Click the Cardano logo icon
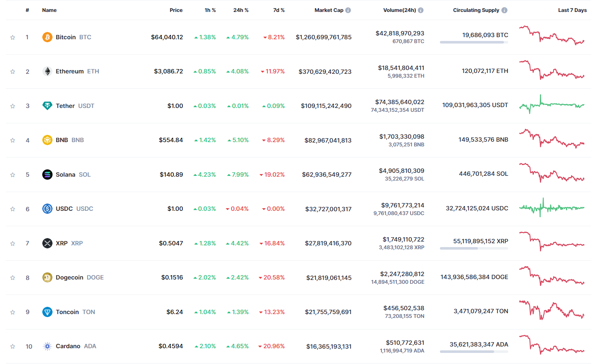The image size is (612, 364). point(47,346)
